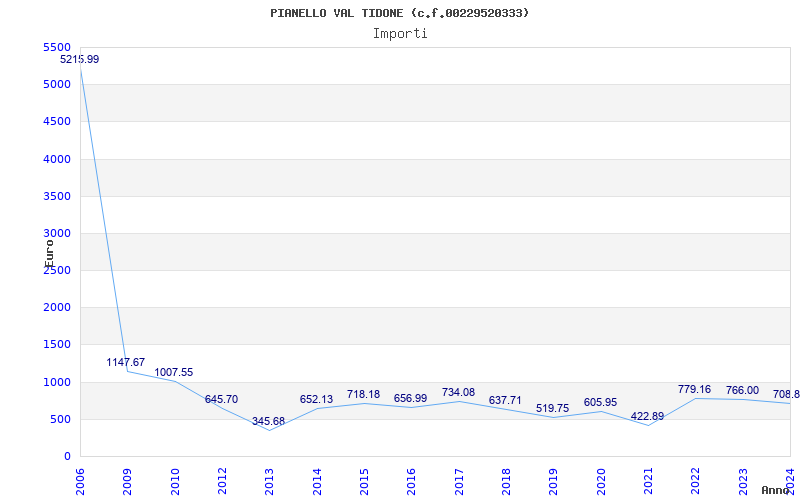Select the 718.18 data label
Viewport: 800px width, 500px height.
coord(363,394)
